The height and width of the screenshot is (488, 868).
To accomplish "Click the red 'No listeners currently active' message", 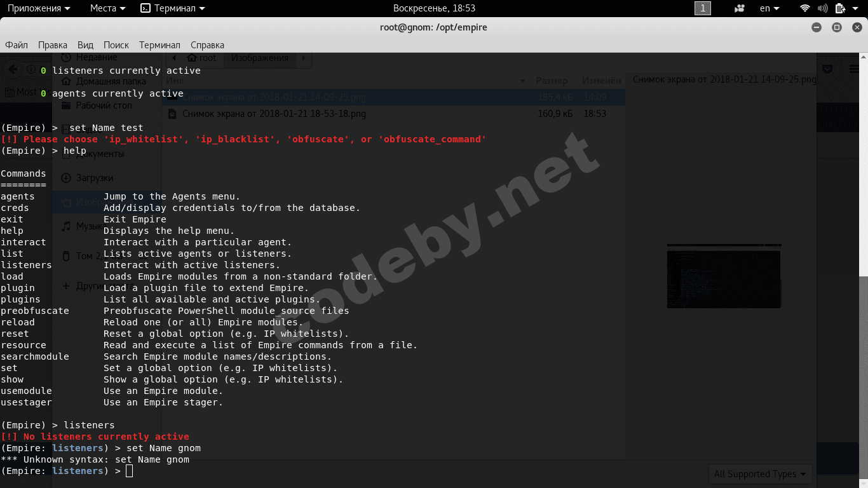I will (95, 437).
